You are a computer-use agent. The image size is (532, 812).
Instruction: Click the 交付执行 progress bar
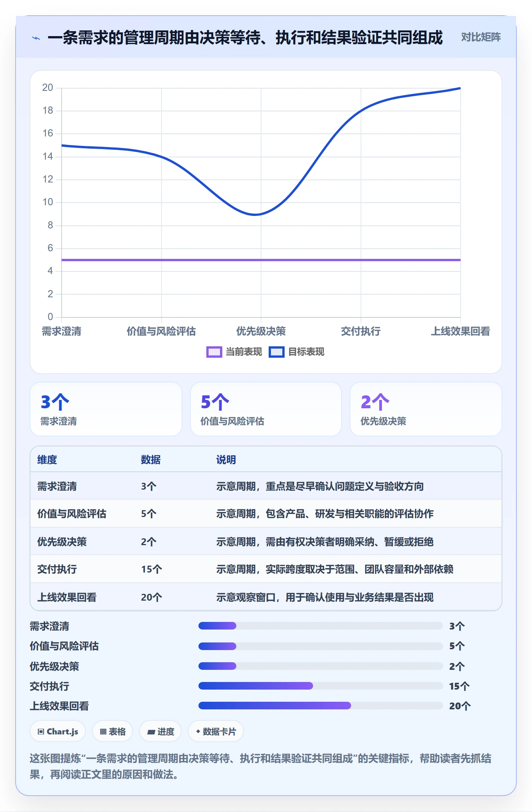pyautogui.click(x=320, y=686)
